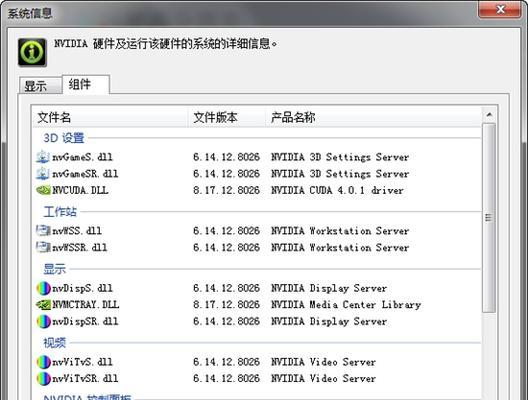The height and width of the screenshot is (400, 528).
Task: Click the green NVIDIA information icon
Action: 32,52
